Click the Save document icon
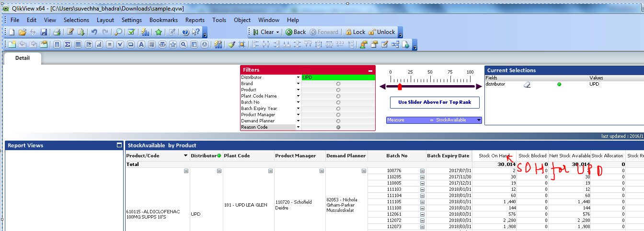The image size is (644, 231). pyautogui.click(x=44, y=32)
